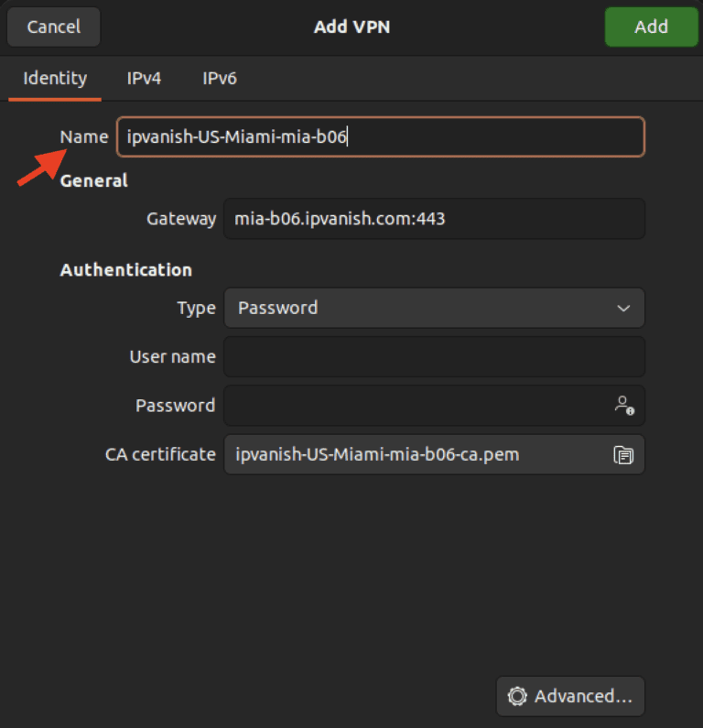Open Advanced... settings
The image size is (703, 728).
570,697
